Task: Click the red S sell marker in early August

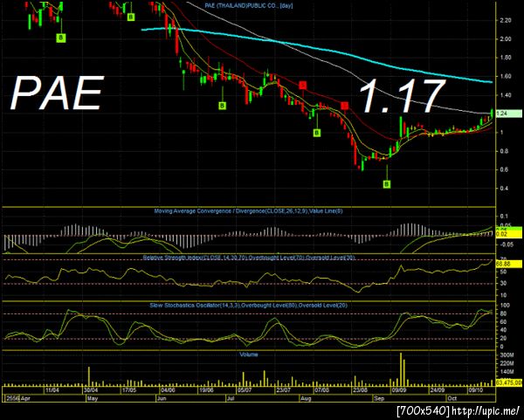Action: pos(303,86)
